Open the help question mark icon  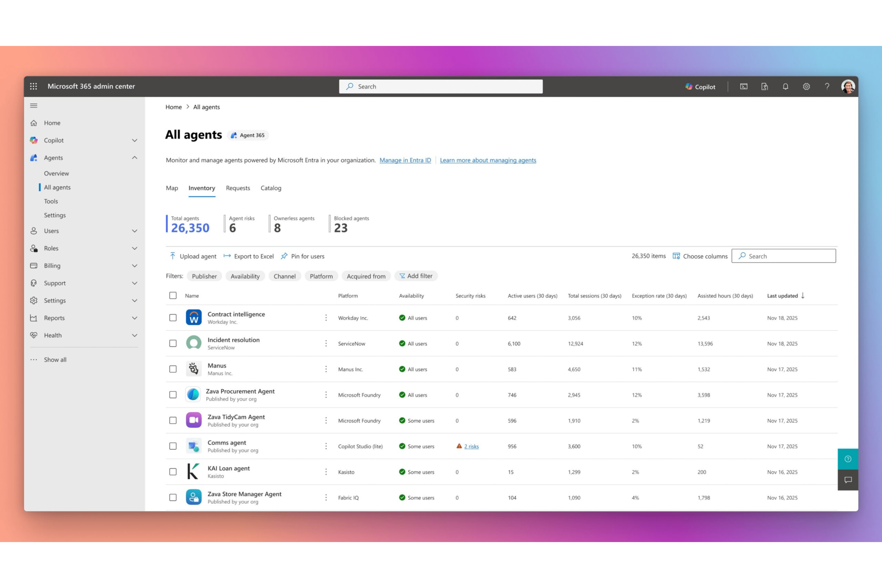[x=827, y=87]
